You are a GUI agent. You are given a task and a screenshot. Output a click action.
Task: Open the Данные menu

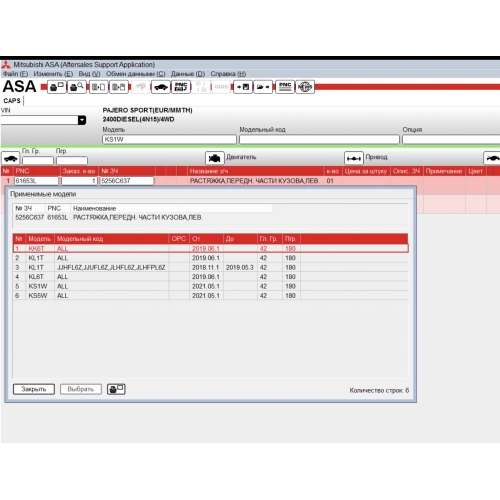188,74
